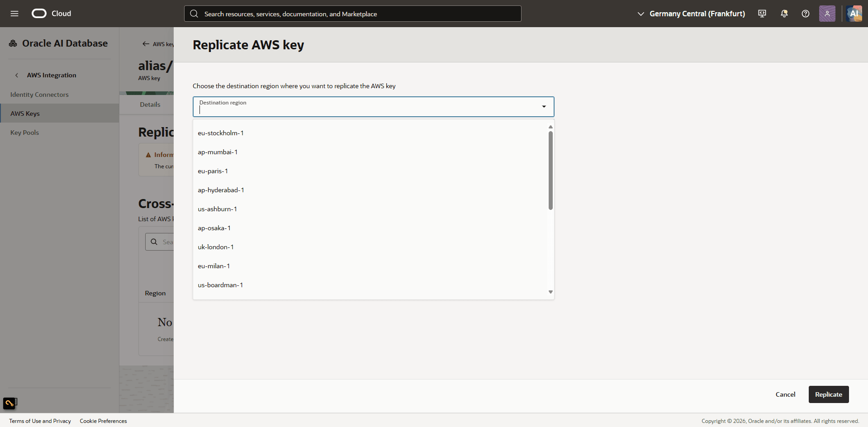Click the Region column header

(155, 293)
